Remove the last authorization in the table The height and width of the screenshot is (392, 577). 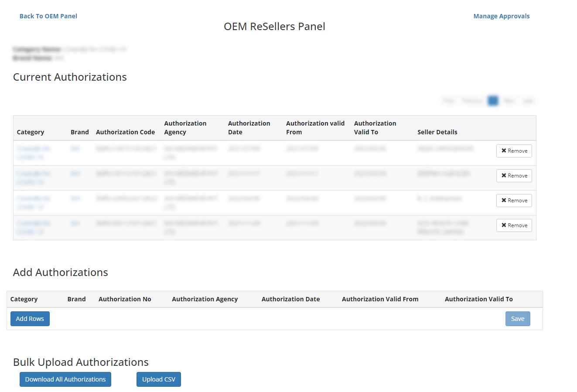514,225
